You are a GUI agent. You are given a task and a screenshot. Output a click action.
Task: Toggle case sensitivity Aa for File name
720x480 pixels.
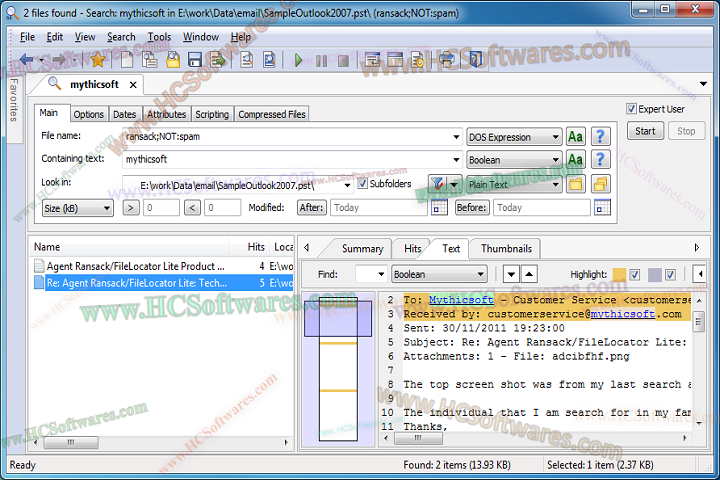tap(575, 136)
